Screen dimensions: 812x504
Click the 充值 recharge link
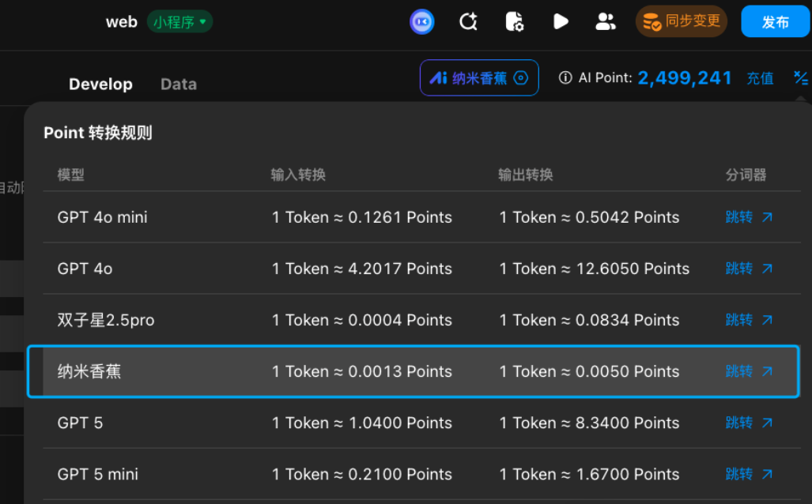click(x=760, y=78)
